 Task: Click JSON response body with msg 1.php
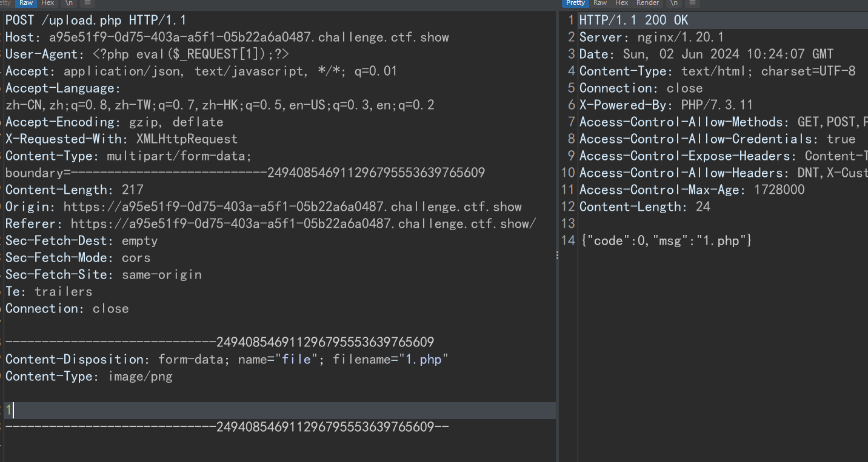(x=667, y=240)
